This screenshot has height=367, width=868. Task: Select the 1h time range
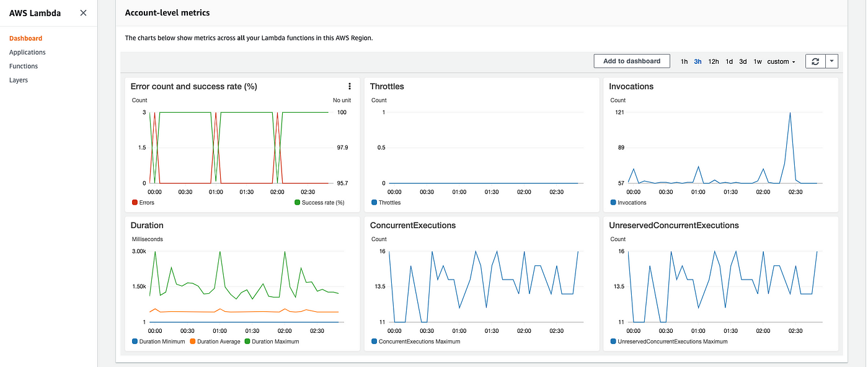(x=684, y=62)
